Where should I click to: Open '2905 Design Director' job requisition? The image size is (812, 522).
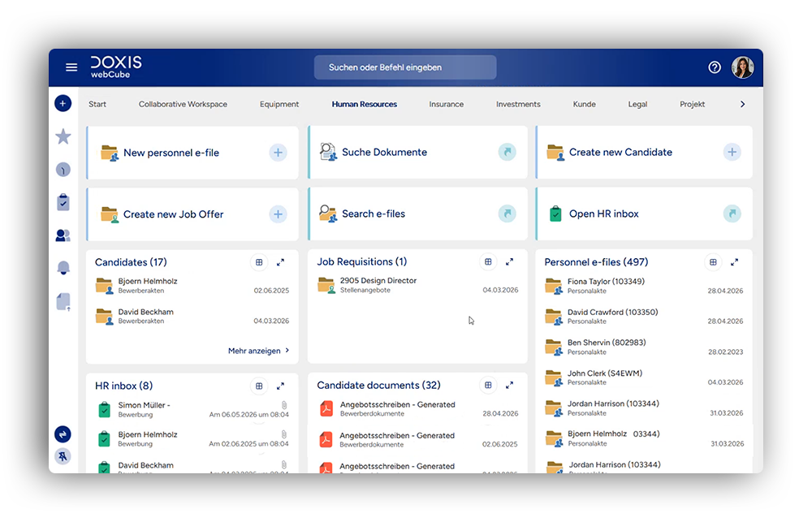coord(417,285)
